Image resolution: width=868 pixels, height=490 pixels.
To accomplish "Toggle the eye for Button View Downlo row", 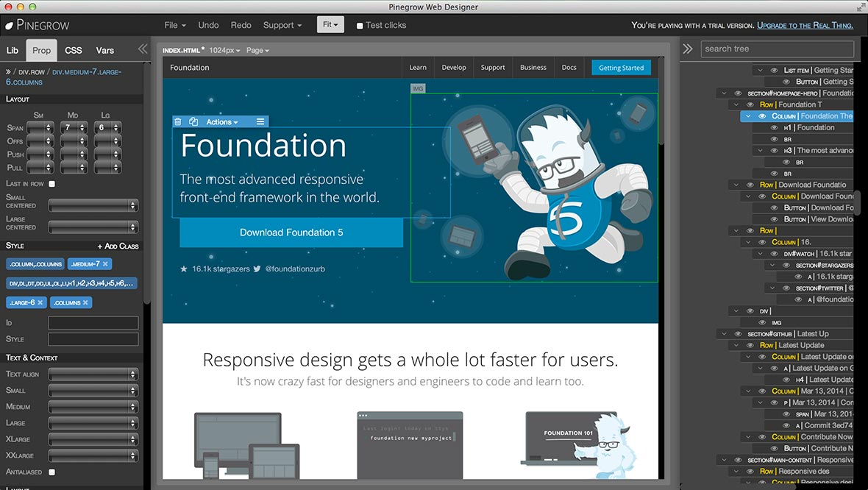I will pyautogui.click(x=774, y=219).
